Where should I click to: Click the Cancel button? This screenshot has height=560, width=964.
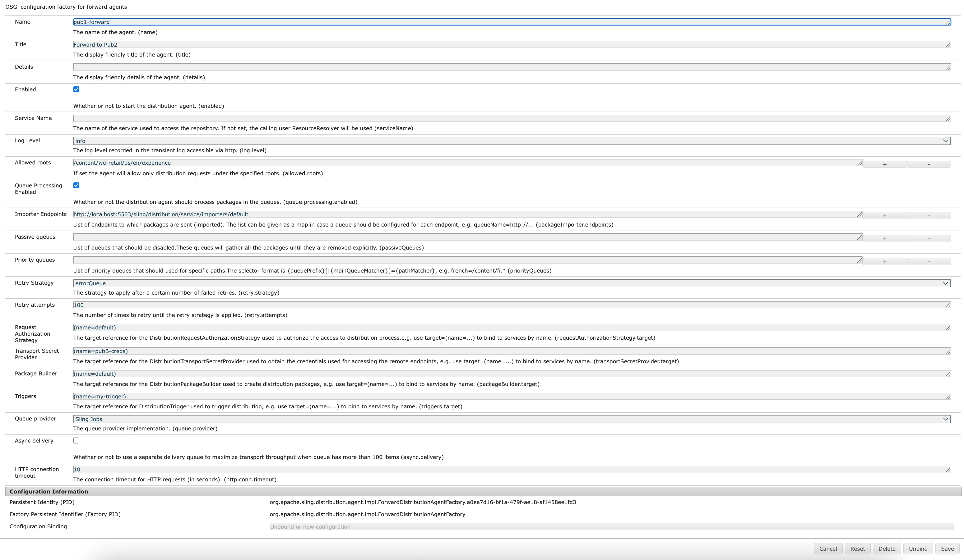point(828,549)
